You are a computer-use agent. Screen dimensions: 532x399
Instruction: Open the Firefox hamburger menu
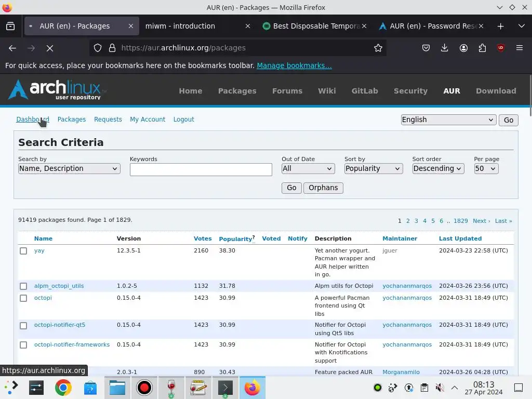520,48
